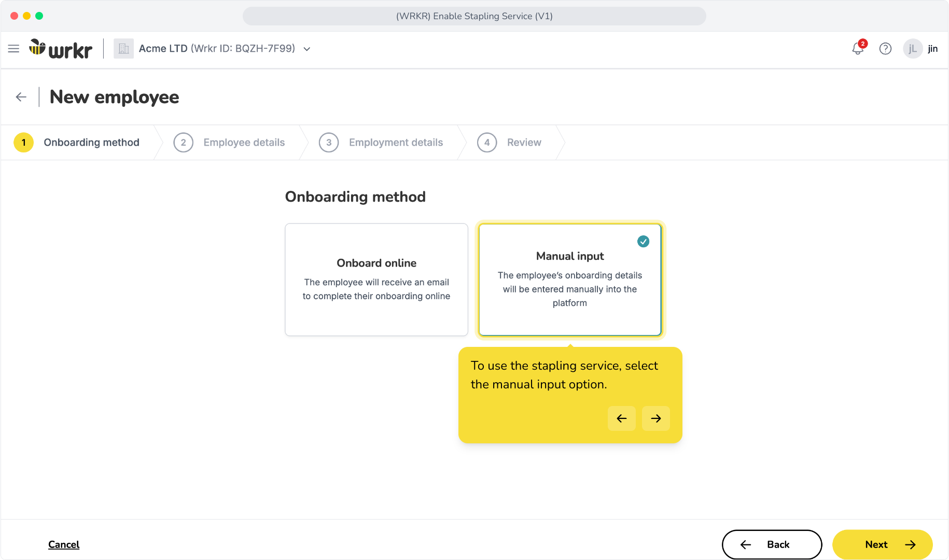The width and height of the screenshot is (949, 560).
Task: Open the notifications bell
Action: pos(858,49)
